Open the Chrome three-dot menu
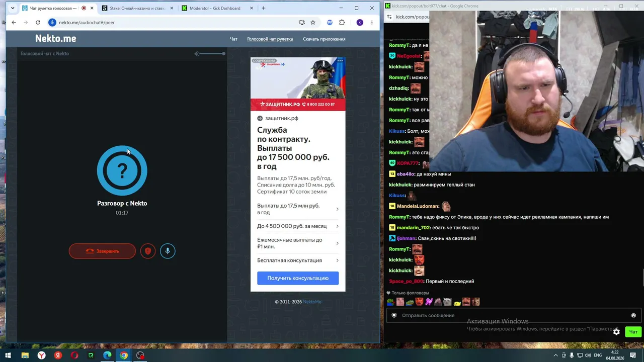Image resolution: width=644 pixels, height=362 pixels. [x=372, y=22]
